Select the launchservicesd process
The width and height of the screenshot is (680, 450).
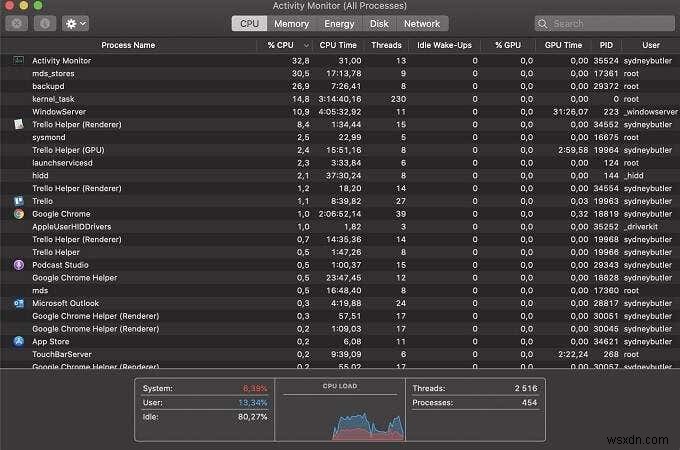point(340,163)
